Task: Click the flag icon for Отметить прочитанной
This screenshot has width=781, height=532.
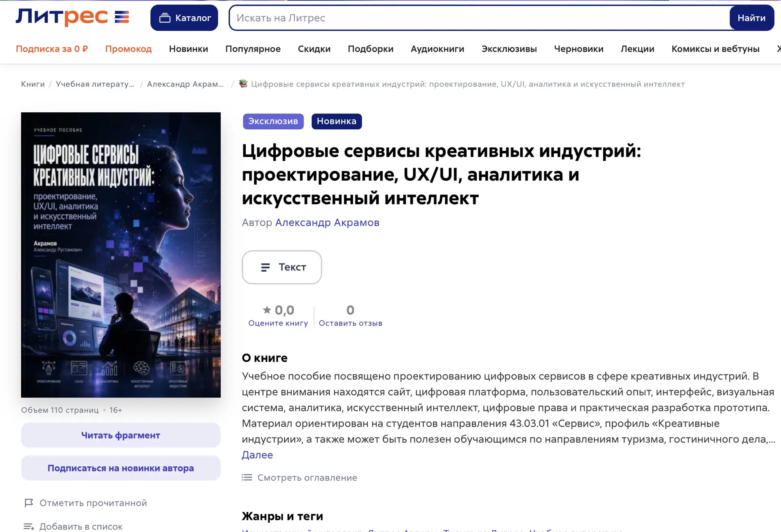Action: 29,503
